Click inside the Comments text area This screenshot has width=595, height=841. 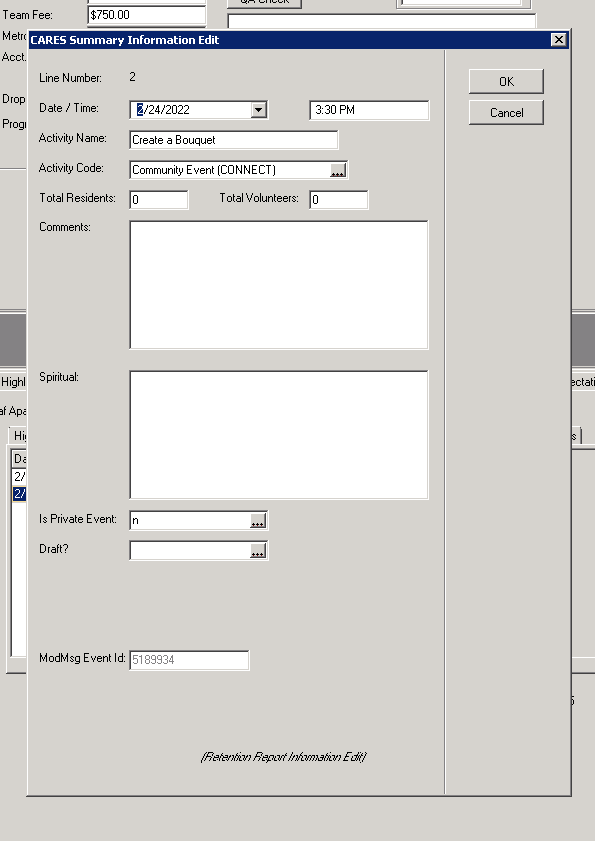pos(279,285)
